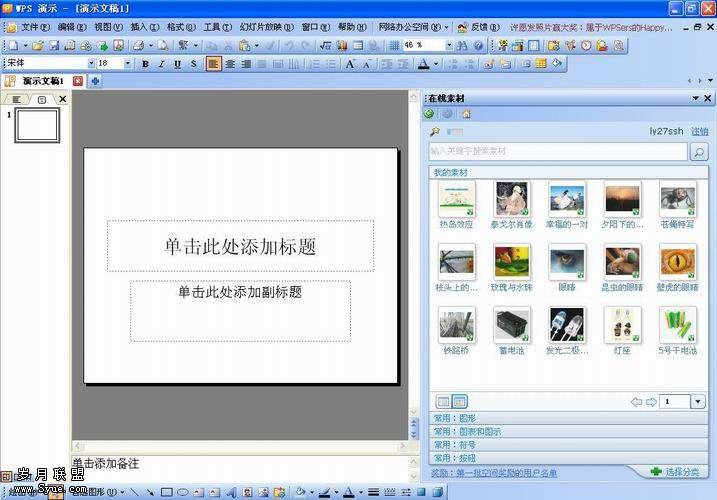This screenshot has width=717, height=500.
Task: Apply Underline formatting
Action: click(177, 64)
